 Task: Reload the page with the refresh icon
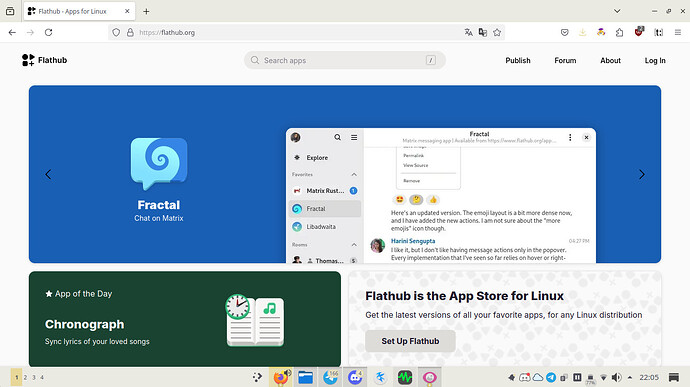48,32
